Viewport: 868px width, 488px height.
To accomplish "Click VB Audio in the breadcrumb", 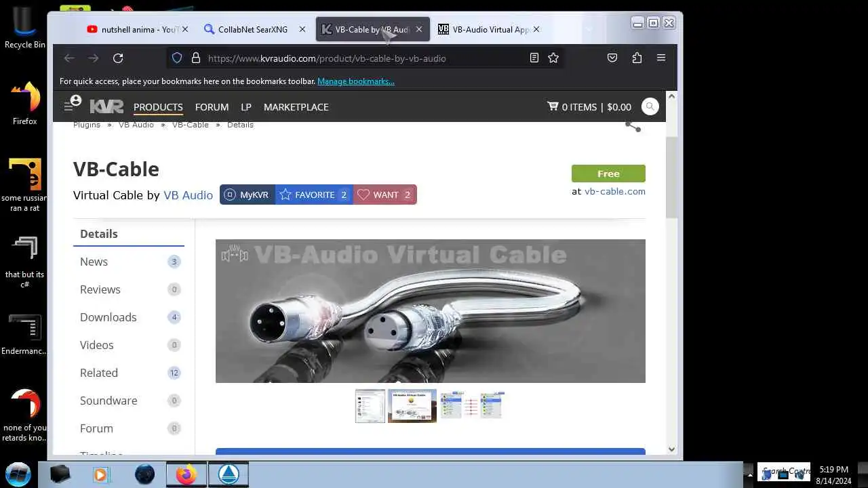I will coord(136,125).
